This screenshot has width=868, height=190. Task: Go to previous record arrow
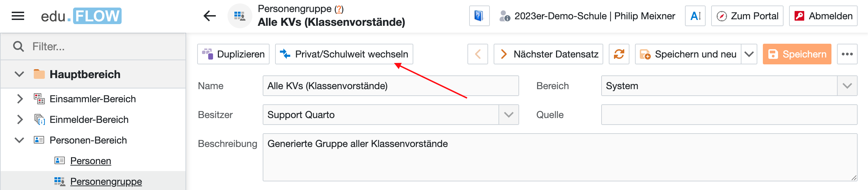point(477,54)
